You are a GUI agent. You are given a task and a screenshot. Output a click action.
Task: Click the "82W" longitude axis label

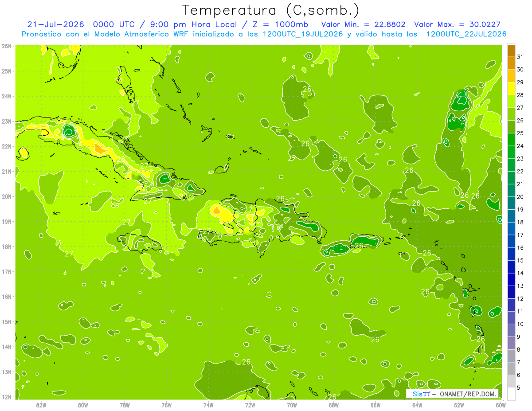pyautogui.click(x=41, y=405)
